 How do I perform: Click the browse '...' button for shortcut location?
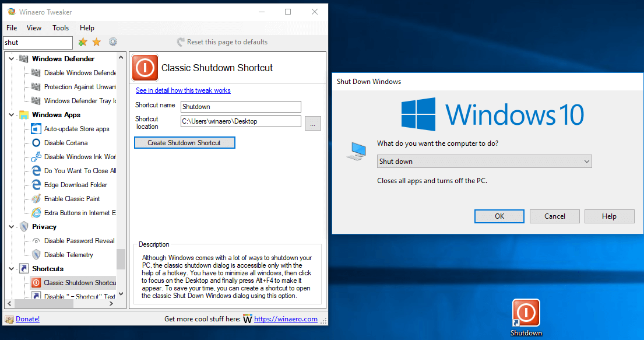312,123
